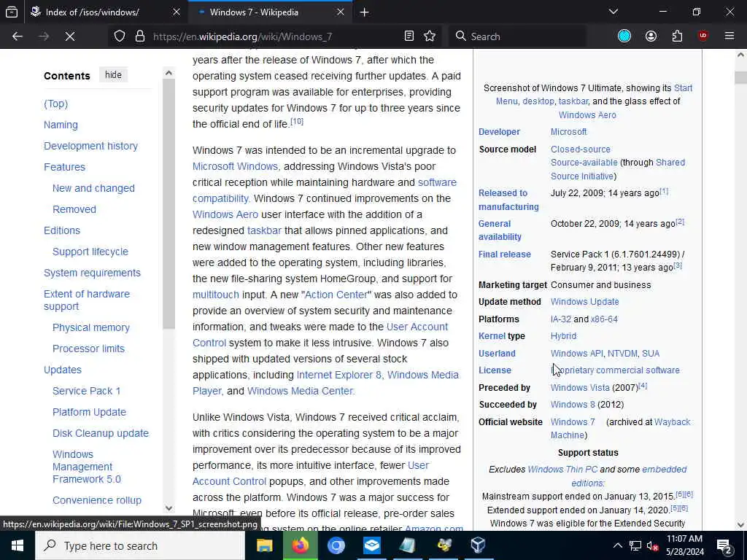Jump to (Top) in Contents

point(55,104)
